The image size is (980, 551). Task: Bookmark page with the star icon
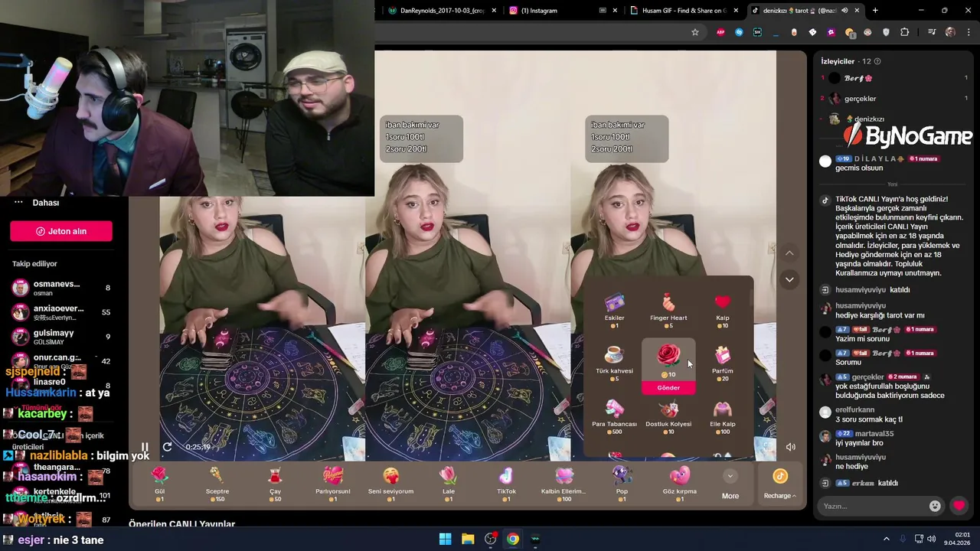695,32
